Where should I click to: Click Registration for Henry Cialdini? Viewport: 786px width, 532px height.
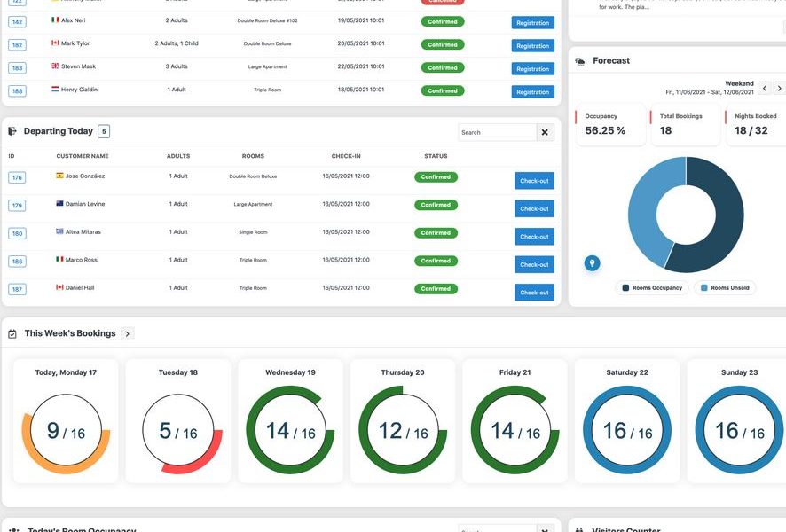533,92
